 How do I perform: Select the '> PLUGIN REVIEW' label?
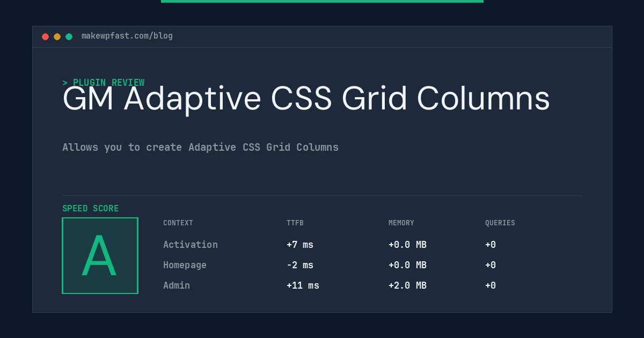tap(104, 83)
